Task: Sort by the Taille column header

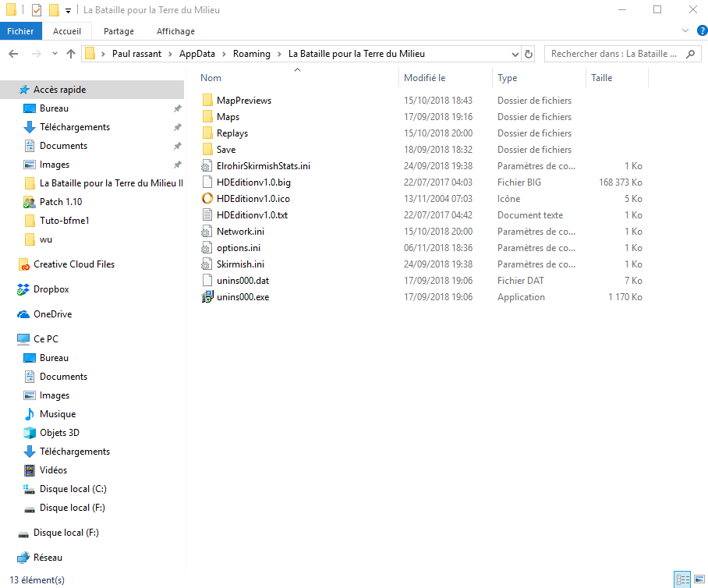Action: click(618, 78)
